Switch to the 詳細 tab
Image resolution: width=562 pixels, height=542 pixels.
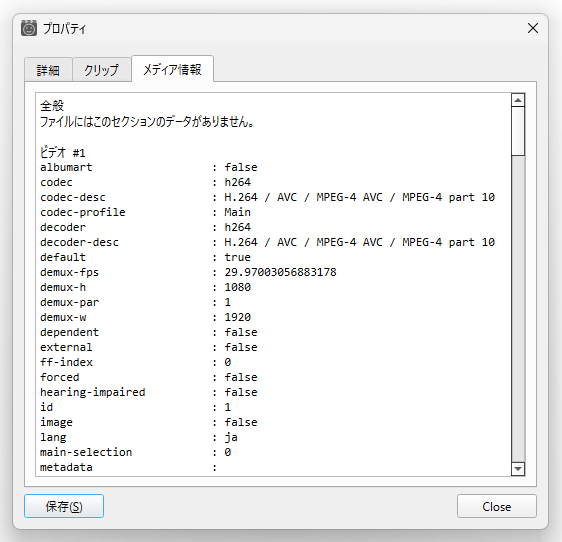pyautogui.click(x=48, y=70)
